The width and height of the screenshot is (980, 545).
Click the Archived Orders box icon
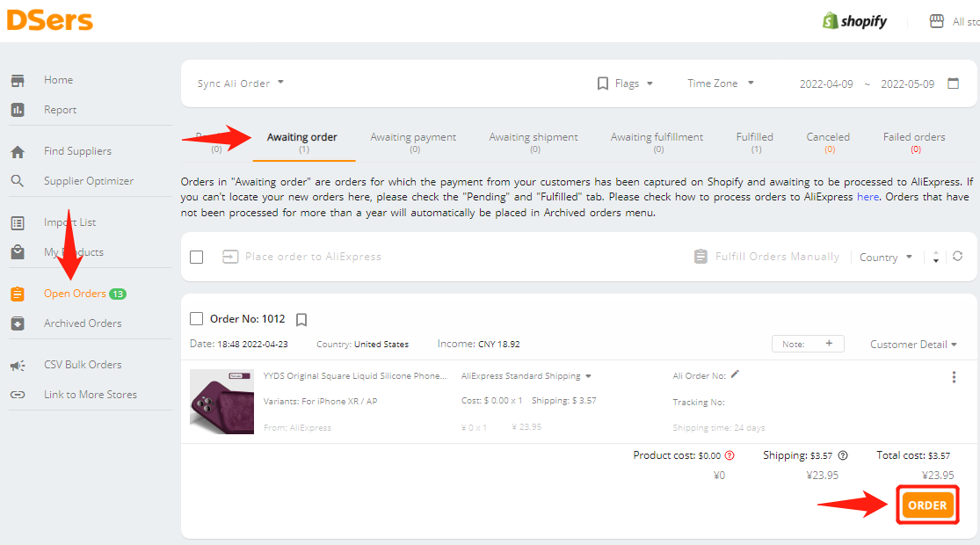18,323
